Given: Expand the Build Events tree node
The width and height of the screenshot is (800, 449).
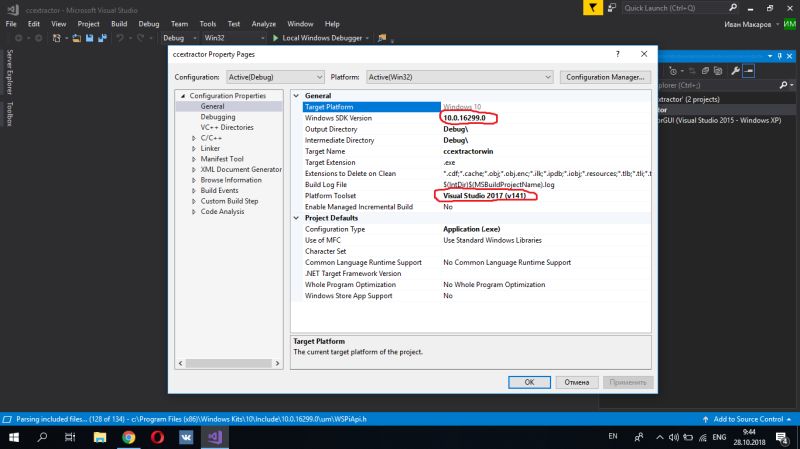Looking at the screenshot, I should coord(194,191).
